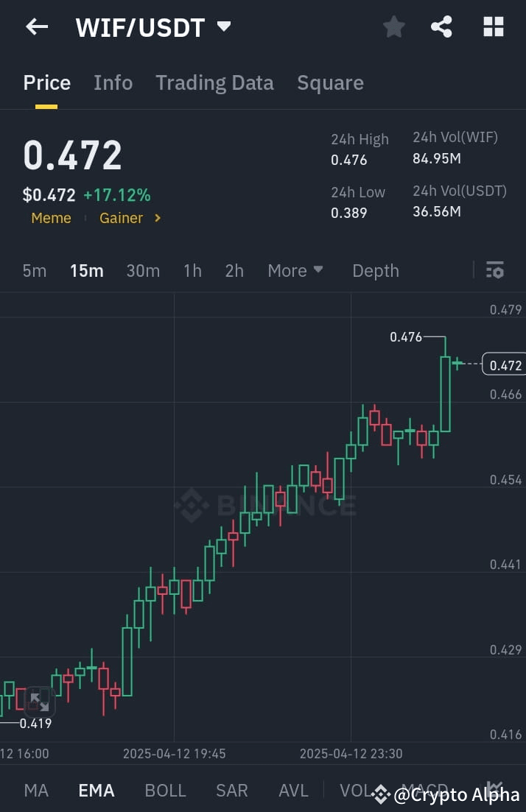
Task: Toggle the BOLL indicator
Action: coord(165,790)
